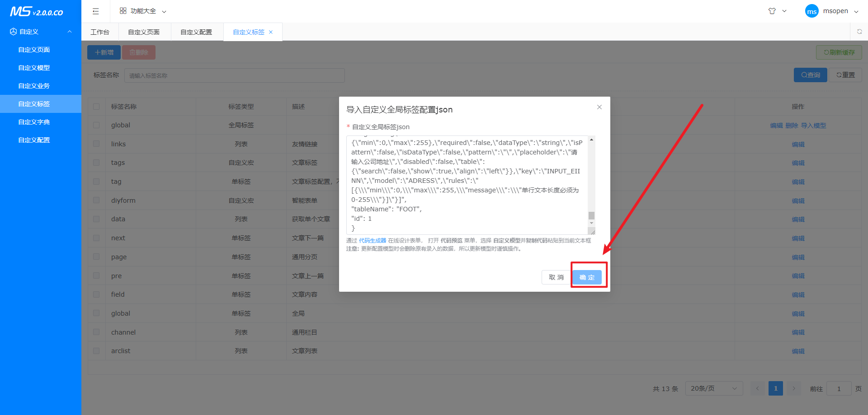Click the 功能大全 grid icon
The width and height of the screenshot is (868, 415).
[x=123, y=11]
